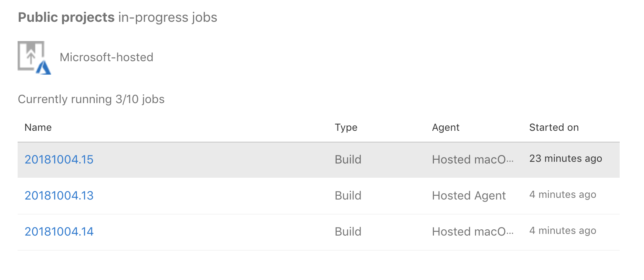Click Currently running 3/10 jobs text

click(91, 99)
